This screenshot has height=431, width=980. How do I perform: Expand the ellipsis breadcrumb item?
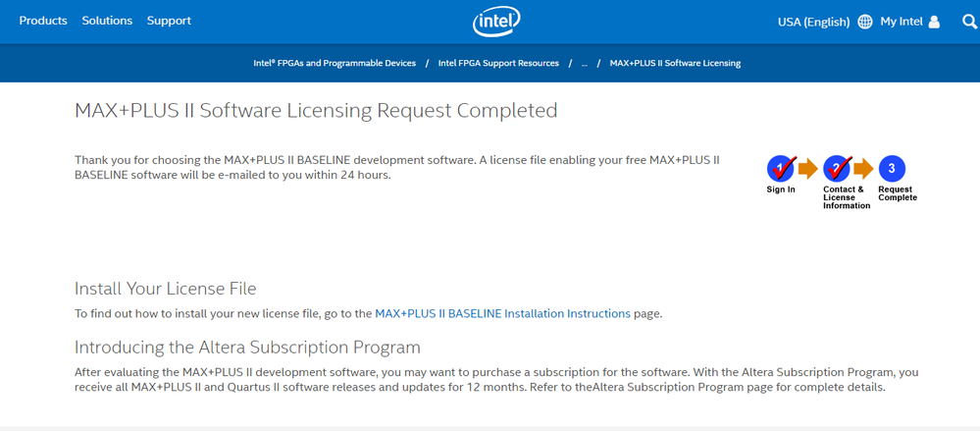(585, 64)
